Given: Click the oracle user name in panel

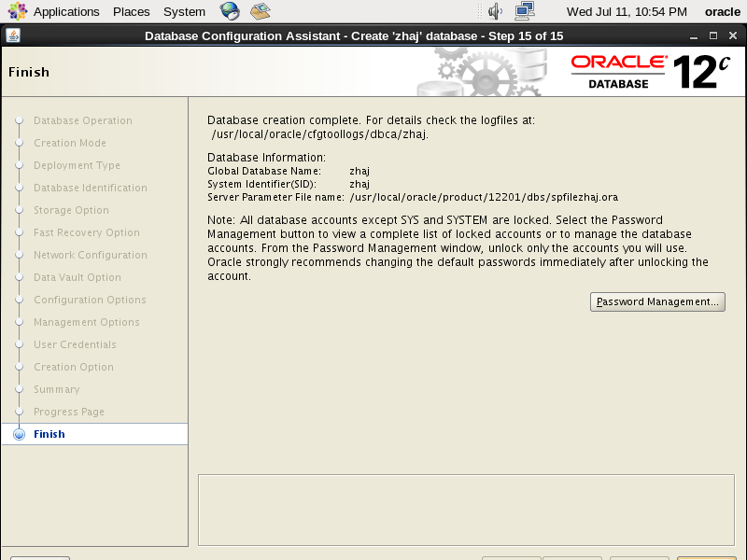Looking at the screenshot, I should [722, 11].
